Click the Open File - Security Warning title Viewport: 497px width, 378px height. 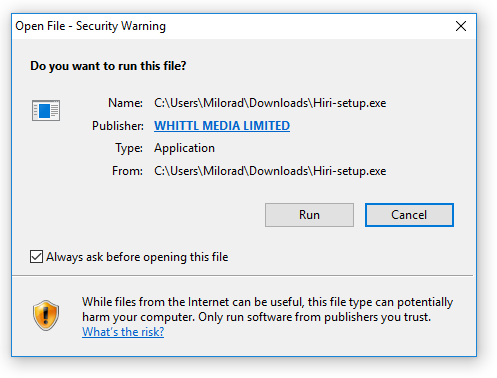coord(91,26)
